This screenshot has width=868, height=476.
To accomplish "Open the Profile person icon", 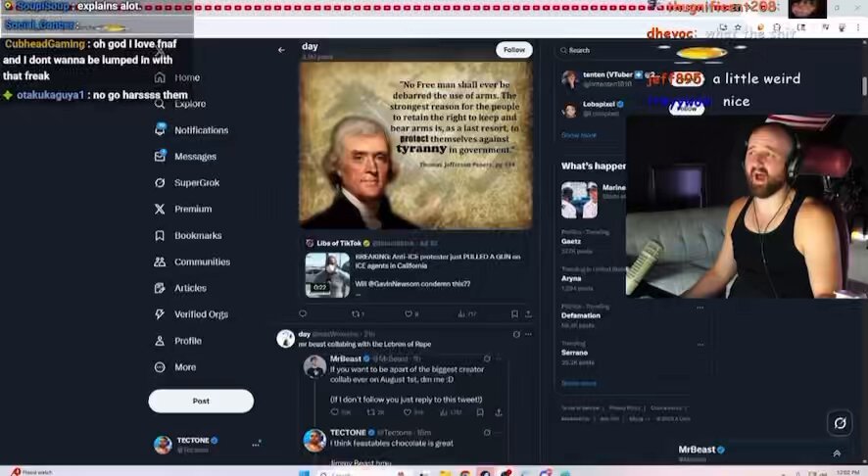I will coord(160,341).
